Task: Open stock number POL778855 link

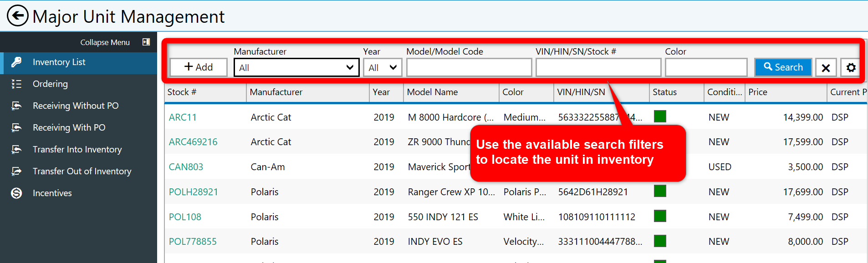Action: pos(193,242)
